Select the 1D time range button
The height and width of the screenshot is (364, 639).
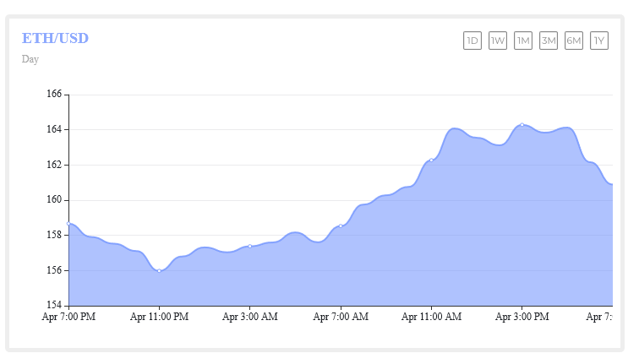tap(472, 41)
